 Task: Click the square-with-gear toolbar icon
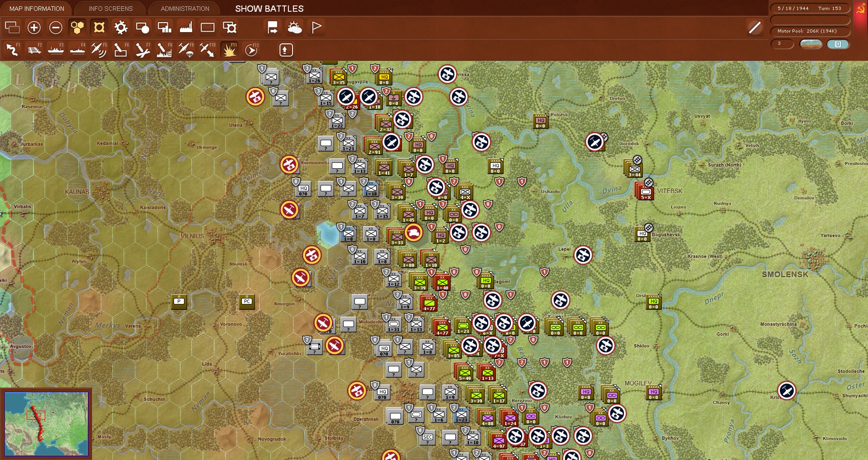pos(230,28)
